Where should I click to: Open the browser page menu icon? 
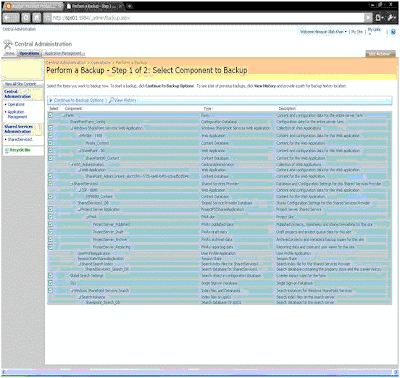pos(380,17)
